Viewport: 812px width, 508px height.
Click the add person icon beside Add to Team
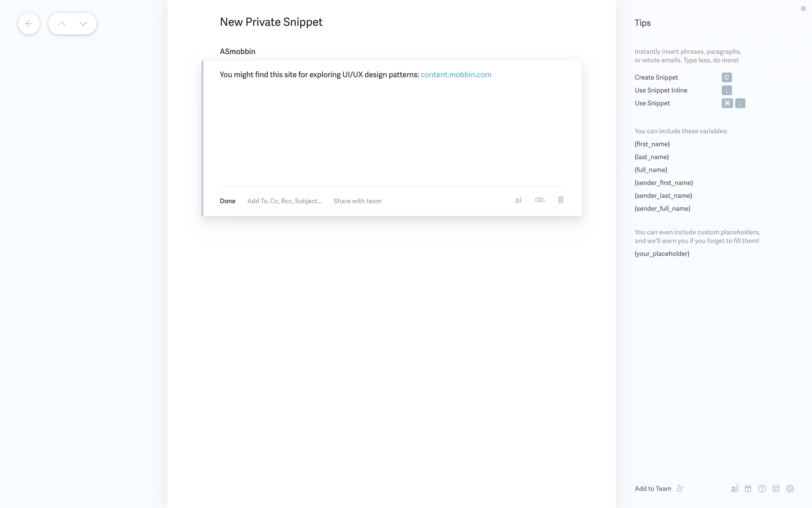pos(680,489)
